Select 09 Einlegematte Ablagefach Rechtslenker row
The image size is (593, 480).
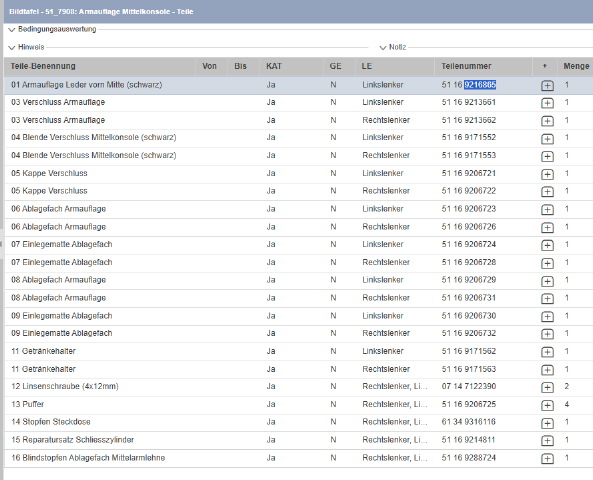point(298,334)
